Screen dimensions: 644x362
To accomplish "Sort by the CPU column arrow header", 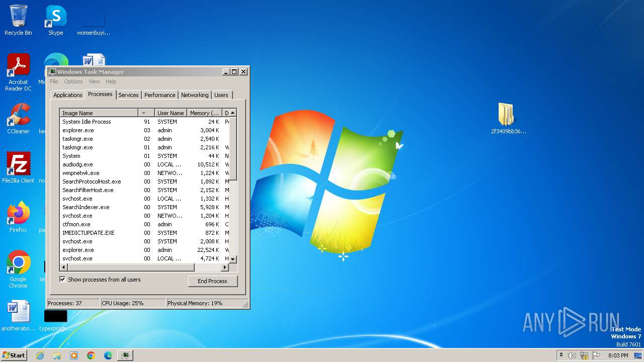I will pos(146,113).
